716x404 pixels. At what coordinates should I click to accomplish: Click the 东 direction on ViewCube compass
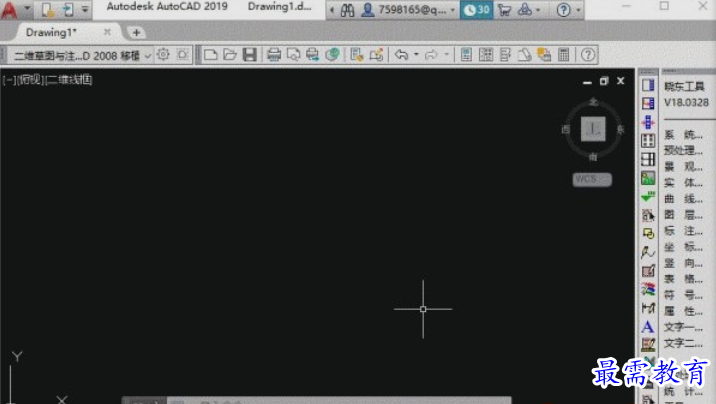tap(620, 130)
